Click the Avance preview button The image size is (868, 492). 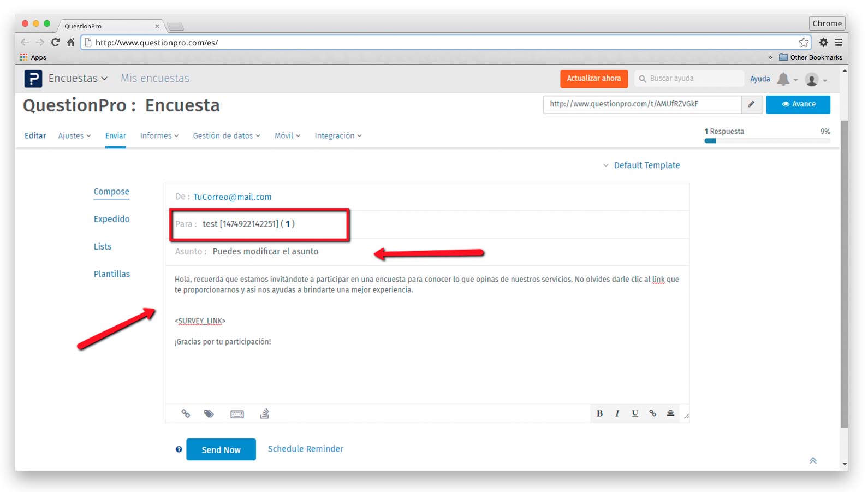coord(798,104)
